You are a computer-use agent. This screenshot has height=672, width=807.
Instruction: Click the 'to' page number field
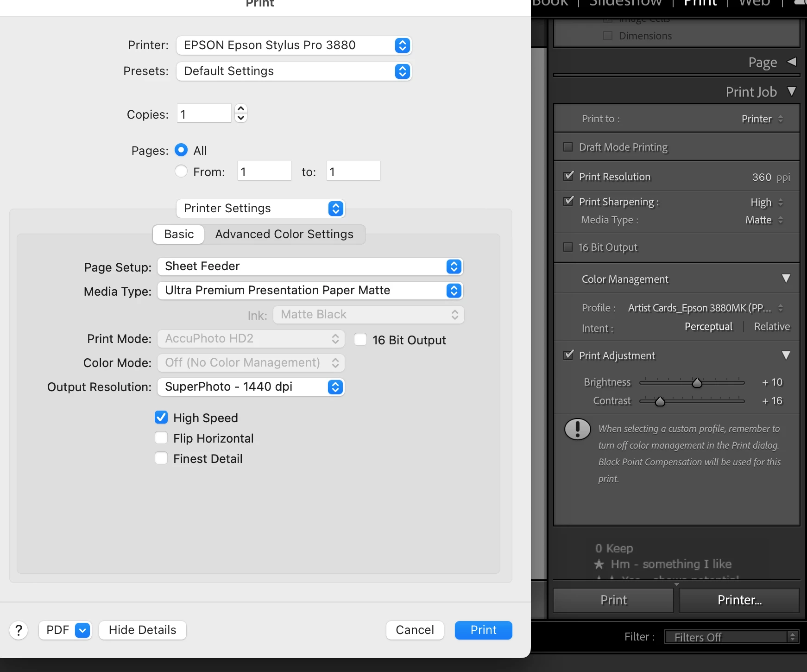[x=353, y=171]
